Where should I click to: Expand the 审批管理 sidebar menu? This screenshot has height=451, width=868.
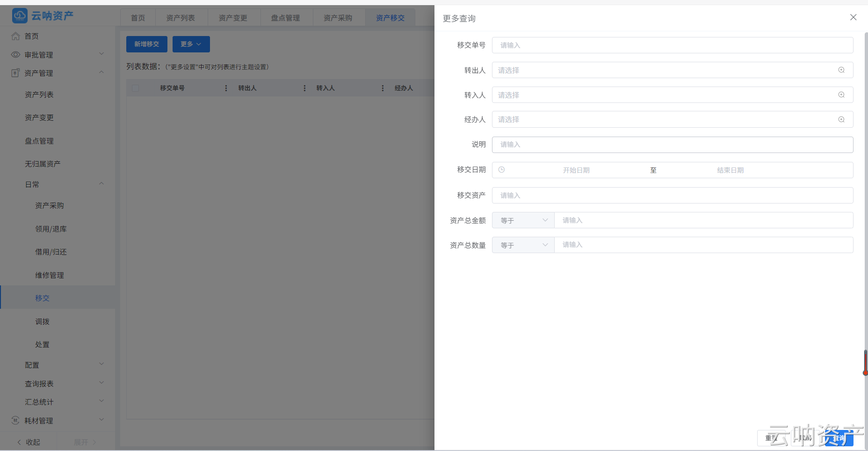(x=101, y=54)
